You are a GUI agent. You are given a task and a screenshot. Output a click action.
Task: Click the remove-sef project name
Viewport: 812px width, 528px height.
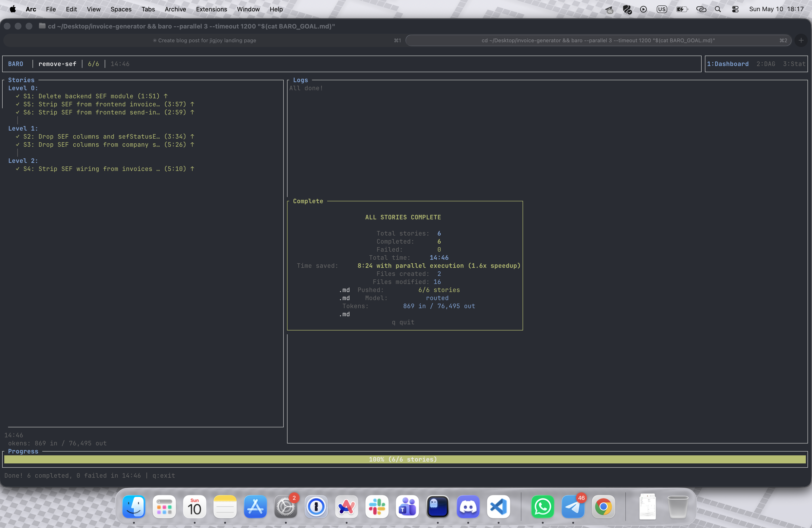pyautogui.click(x=57, y=64)
